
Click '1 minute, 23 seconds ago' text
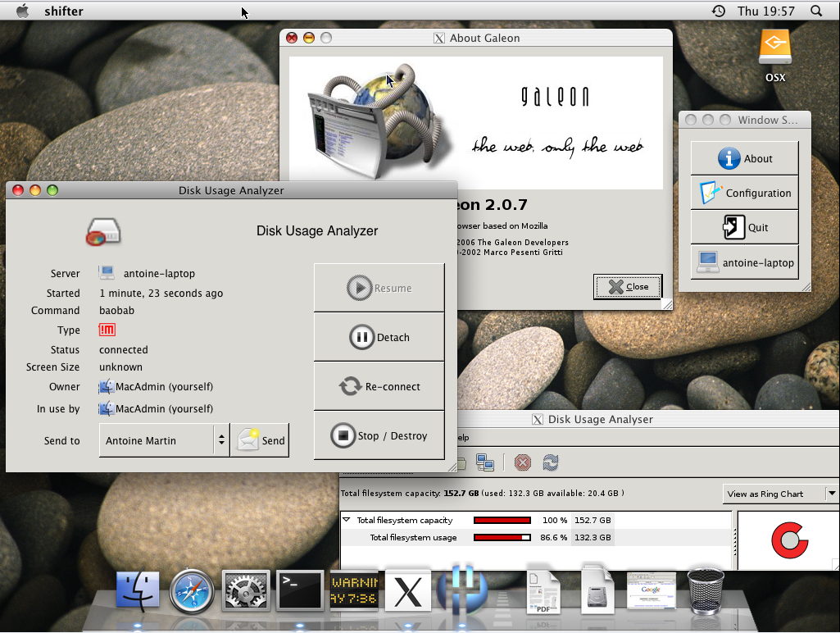(161, 294)
